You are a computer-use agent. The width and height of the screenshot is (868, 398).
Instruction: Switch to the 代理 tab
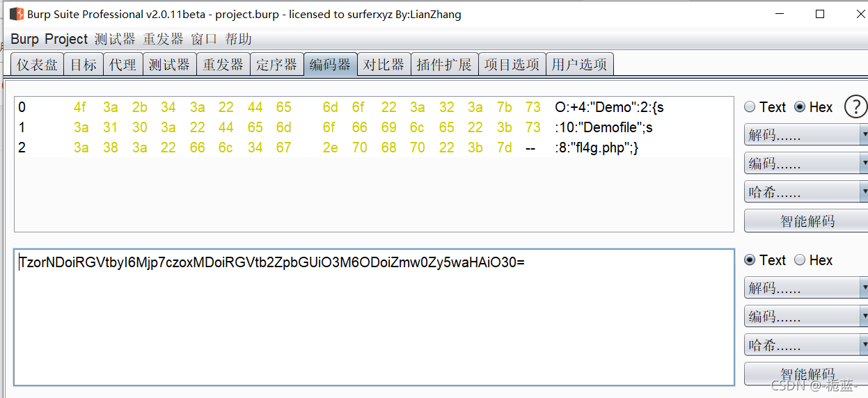(123, 64)
